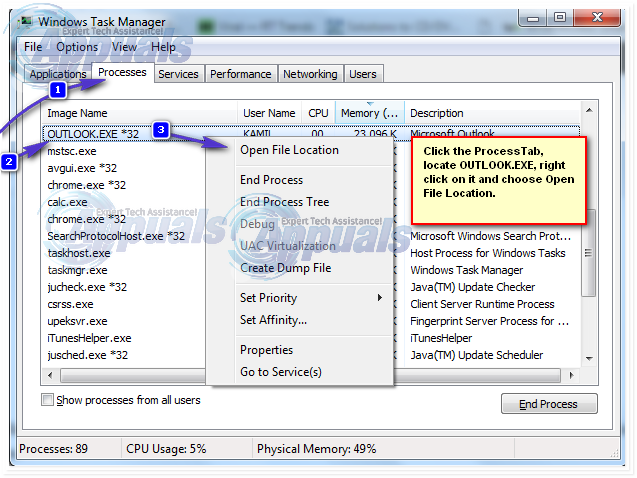Screen dimensions: 637x478
Task: Select taskhost.exe process
Action: click(79, 253)
